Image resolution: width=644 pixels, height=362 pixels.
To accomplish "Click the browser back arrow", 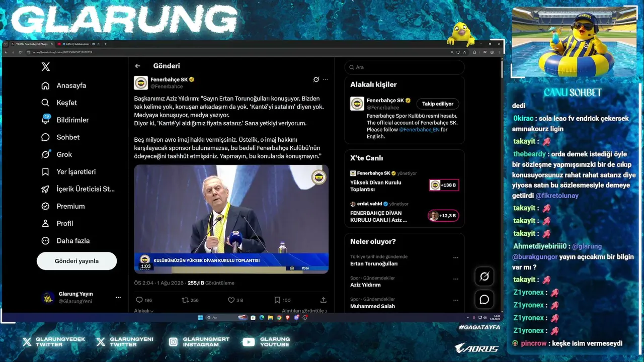I will click(x=6, y=52).
